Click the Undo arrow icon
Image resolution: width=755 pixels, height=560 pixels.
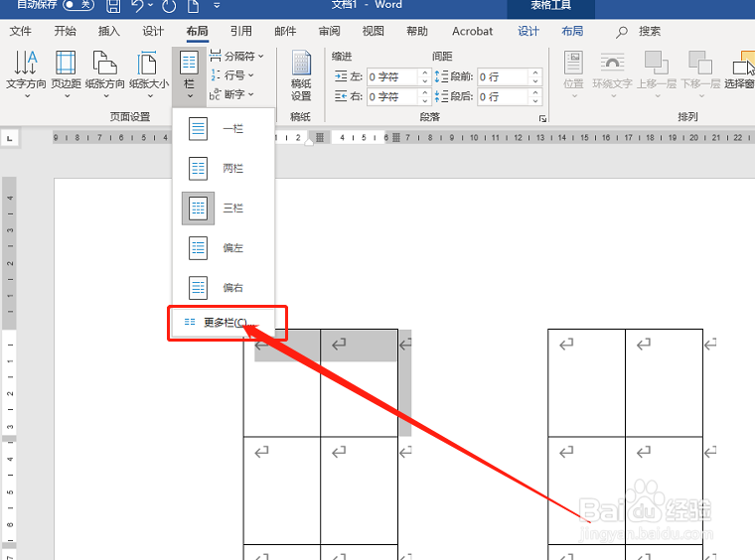[x=138, y=5]
